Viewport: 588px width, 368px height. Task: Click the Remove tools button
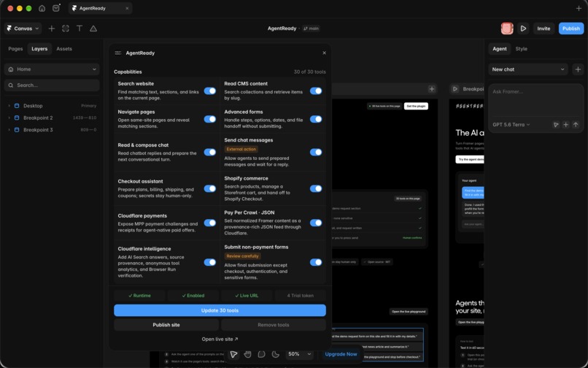coord(274,325)
